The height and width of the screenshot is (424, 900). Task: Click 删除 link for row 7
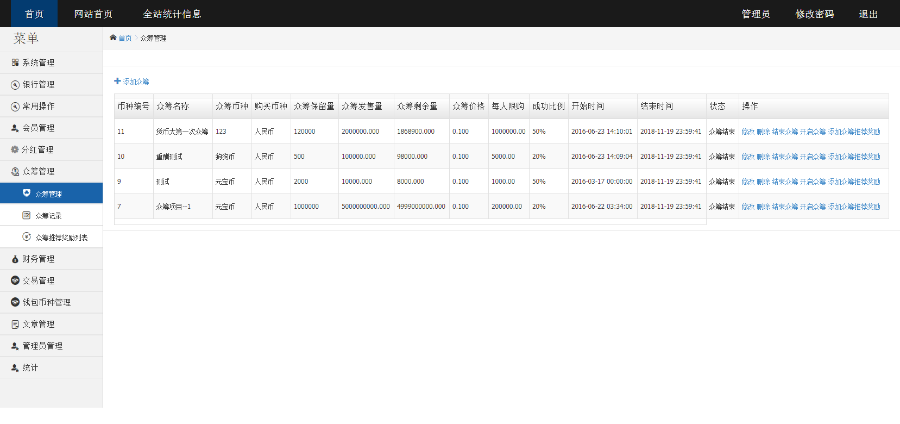point(763,207)
